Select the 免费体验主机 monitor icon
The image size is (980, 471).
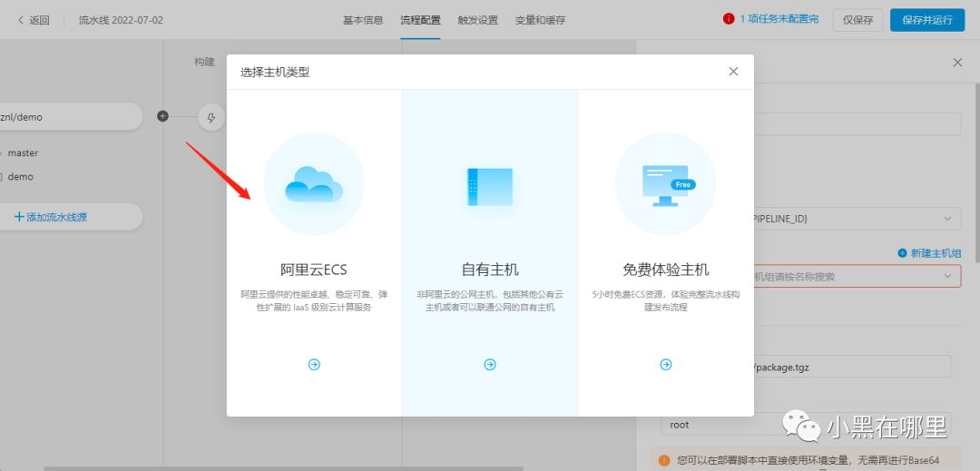coord(666,183)
